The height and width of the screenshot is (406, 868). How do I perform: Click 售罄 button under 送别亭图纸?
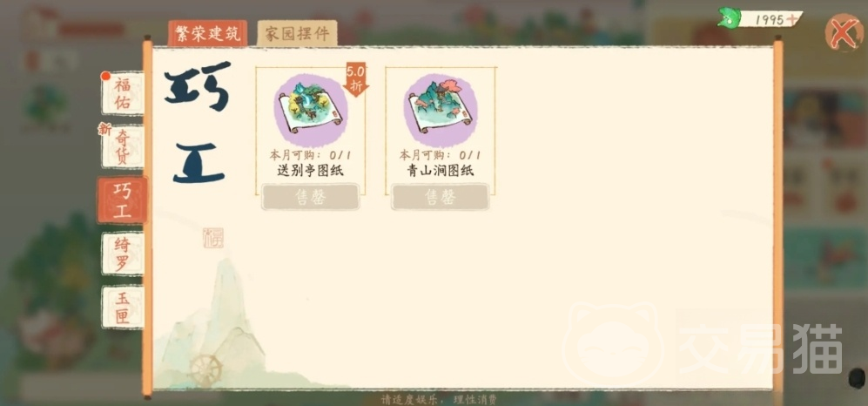(x=311, y=197)
